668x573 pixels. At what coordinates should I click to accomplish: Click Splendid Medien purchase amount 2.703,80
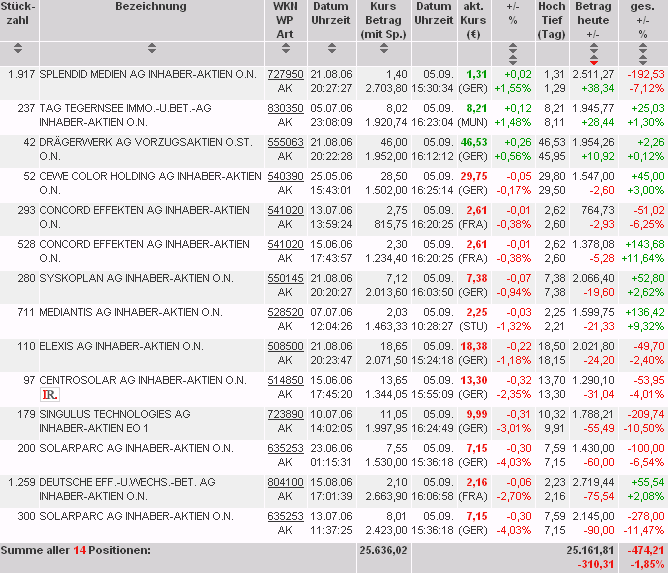point(386,88)
